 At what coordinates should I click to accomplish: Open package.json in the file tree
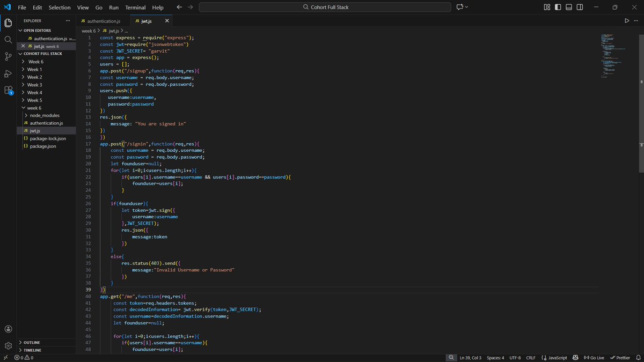(x=43, y=146)
